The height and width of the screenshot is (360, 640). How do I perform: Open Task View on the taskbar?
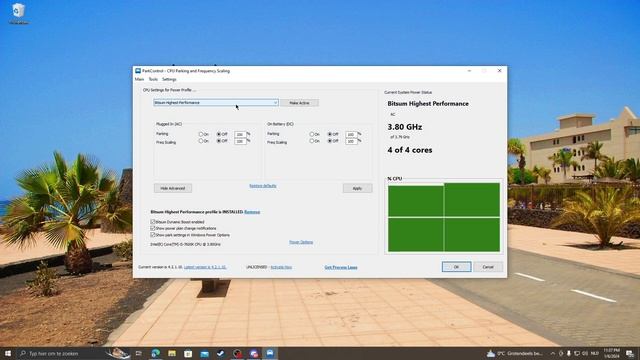[x=138, y=353]
